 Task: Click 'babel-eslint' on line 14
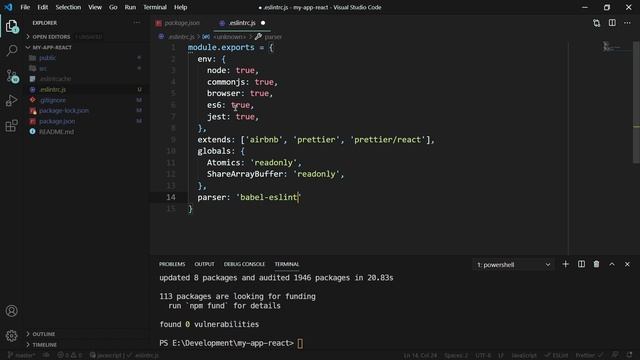click(x=268, y=197)
